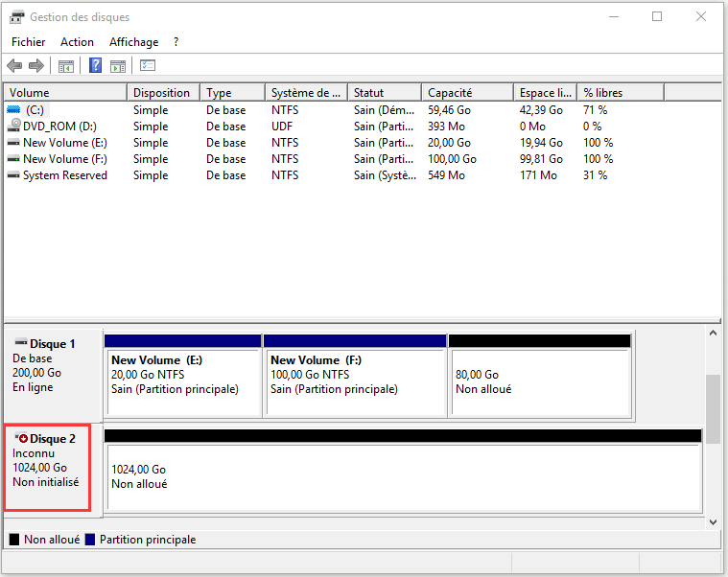Viewport: 728px width, 577px height.
Task: Select the DVD_ROM (D:) disc icon
Action: pos(13,127)
